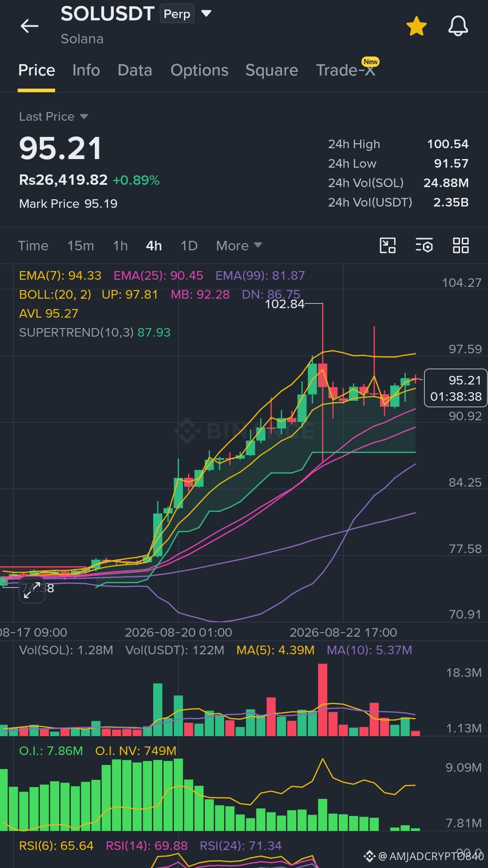Click the SOLUSDT pair title
The image size is (488, 868).
tap(108, 14)
